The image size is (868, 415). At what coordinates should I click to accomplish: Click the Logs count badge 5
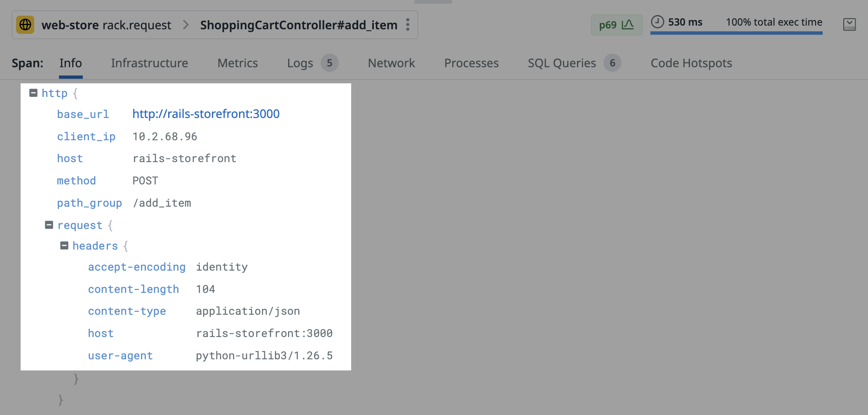[329, 63]
